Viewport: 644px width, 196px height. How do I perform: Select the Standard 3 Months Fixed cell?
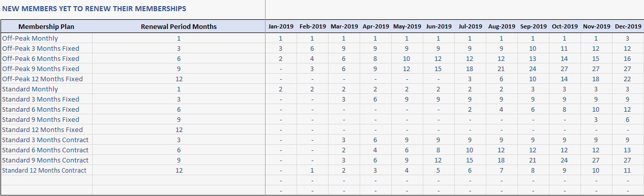pos(46,99)
